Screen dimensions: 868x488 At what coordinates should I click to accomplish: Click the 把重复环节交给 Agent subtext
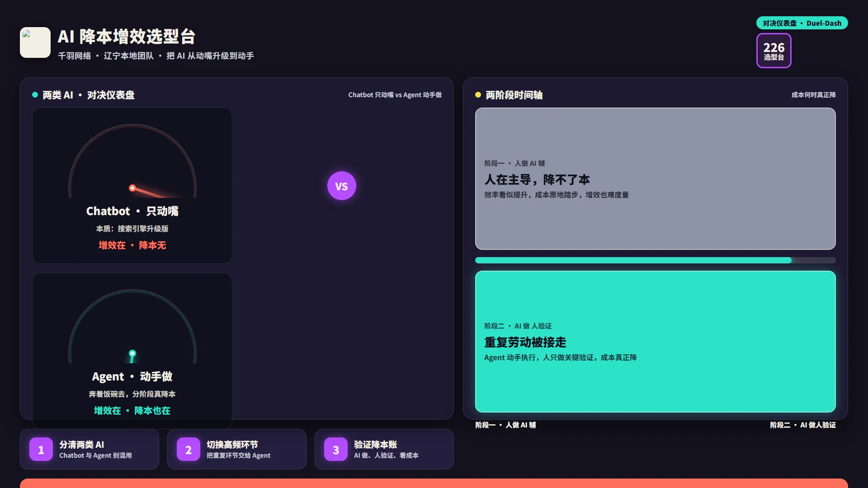pos(239,455)
